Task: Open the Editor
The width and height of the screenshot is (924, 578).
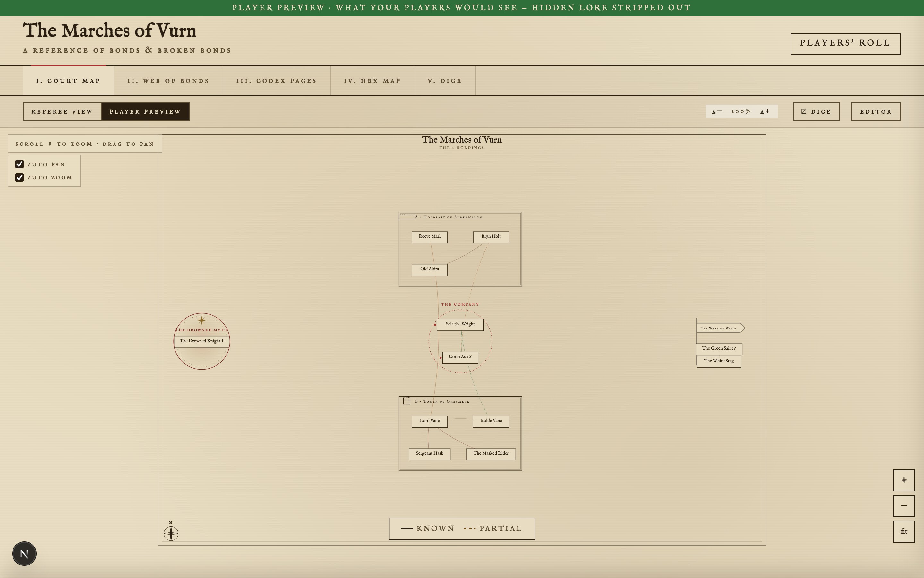Action: [x=876, y=112]
